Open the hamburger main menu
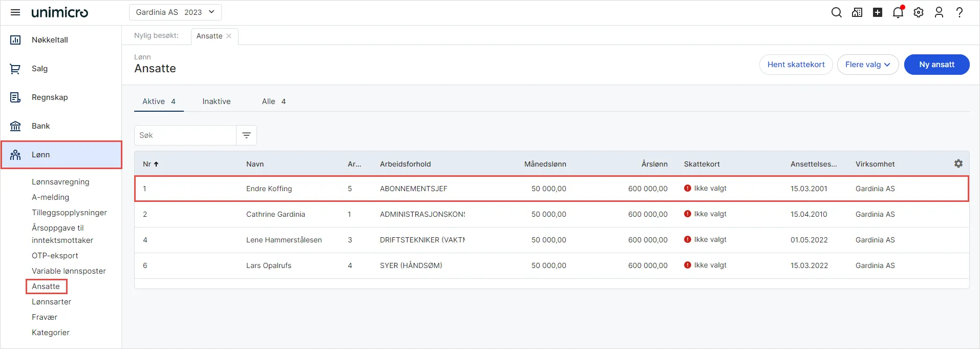 coord(15,12)
